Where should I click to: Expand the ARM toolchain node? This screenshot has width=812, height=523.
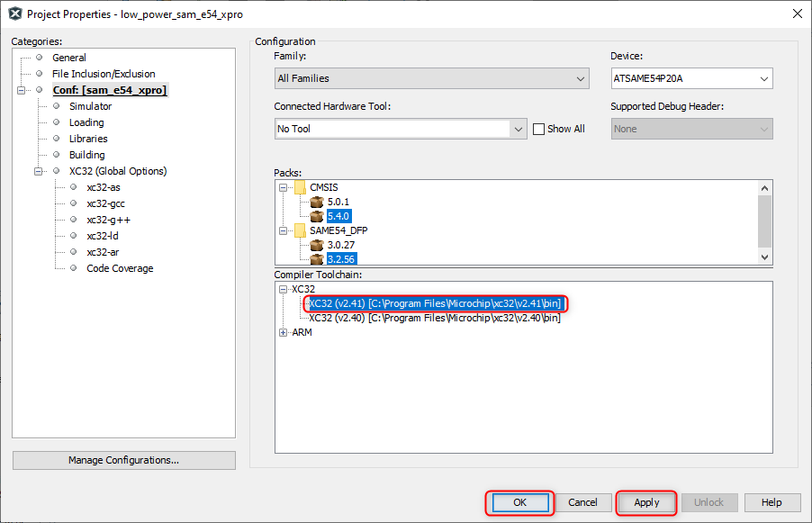tap(284, 332)
